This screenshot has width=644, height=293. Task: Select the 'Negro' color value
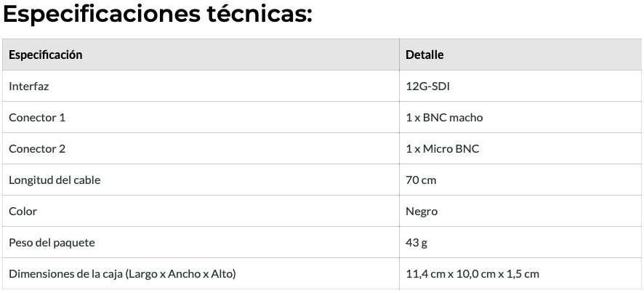coord(422,211)
